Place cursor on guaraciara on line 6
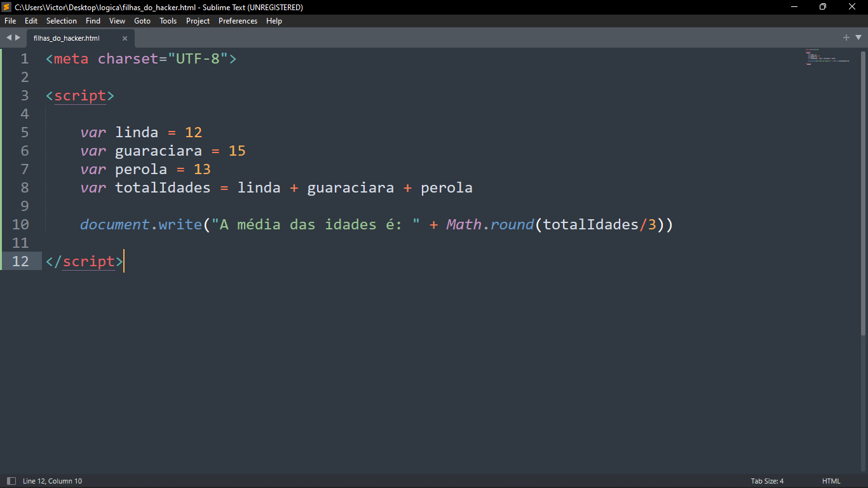868x488 pixels. [x=158, y=151]
